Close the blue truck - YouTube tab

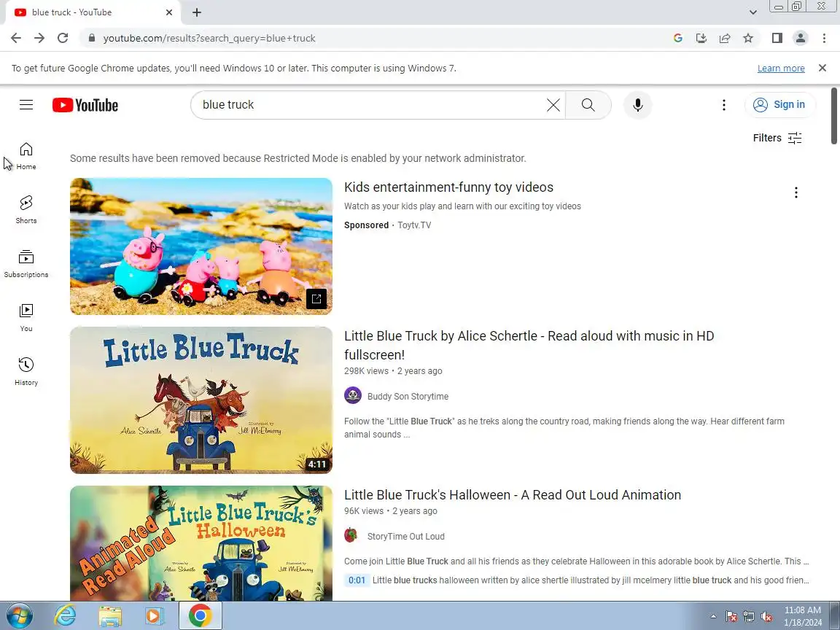168,12
